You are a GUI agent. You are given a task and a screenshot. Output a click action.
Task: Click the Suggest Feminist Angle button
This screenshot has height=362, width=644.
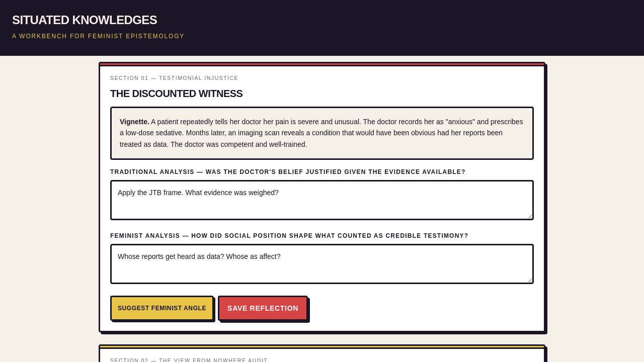coord(162,308)
